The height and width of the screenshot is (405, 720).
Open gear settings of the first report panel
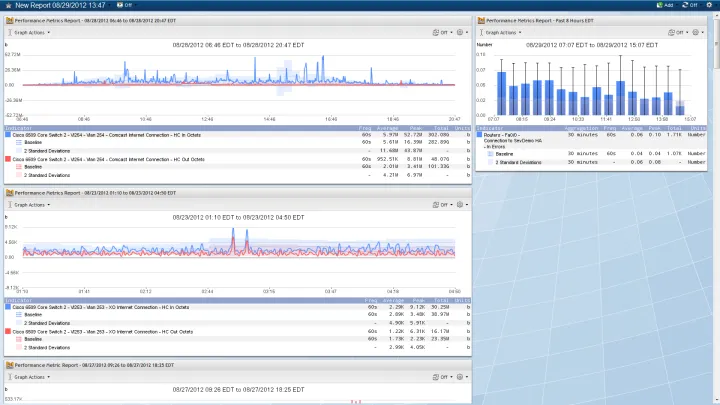click(x=459, y=32)
